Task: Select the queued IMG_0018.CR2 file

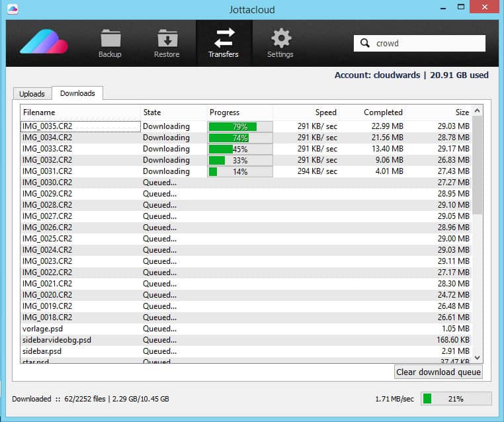Action: pyautogui.click(x=246, y=317)
